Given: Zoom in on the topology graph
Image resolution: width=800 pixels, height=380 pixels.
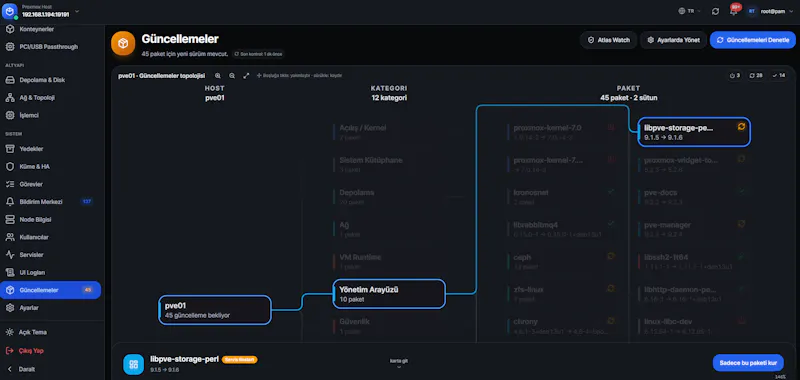Looking at the screenshot, I should tap(218, 75).
